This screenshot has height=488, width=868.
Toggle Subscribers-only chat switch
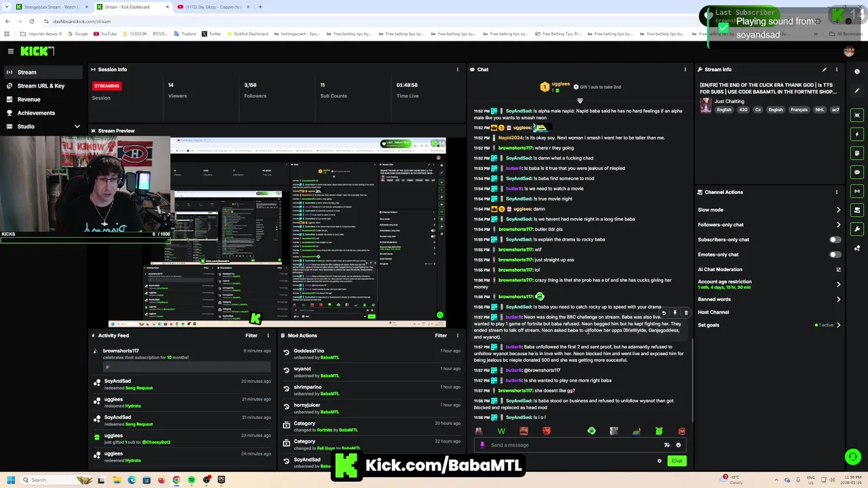[x=835, y=239]
